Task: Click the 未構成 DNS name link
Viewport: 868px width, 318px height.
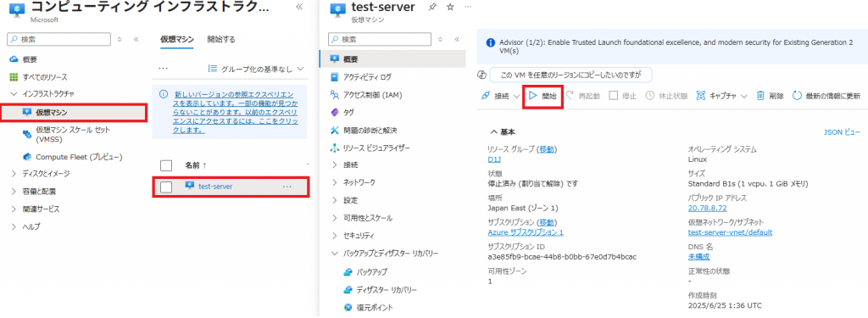Action: pyautogui.click(x=698, y=256)
